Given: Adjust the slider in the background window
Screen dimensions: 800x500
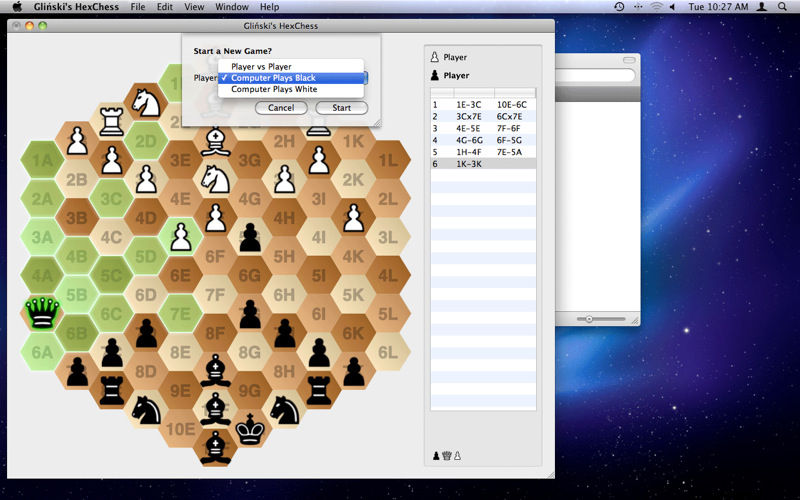Looking at the screenshot, I should (x=589, y=319).
